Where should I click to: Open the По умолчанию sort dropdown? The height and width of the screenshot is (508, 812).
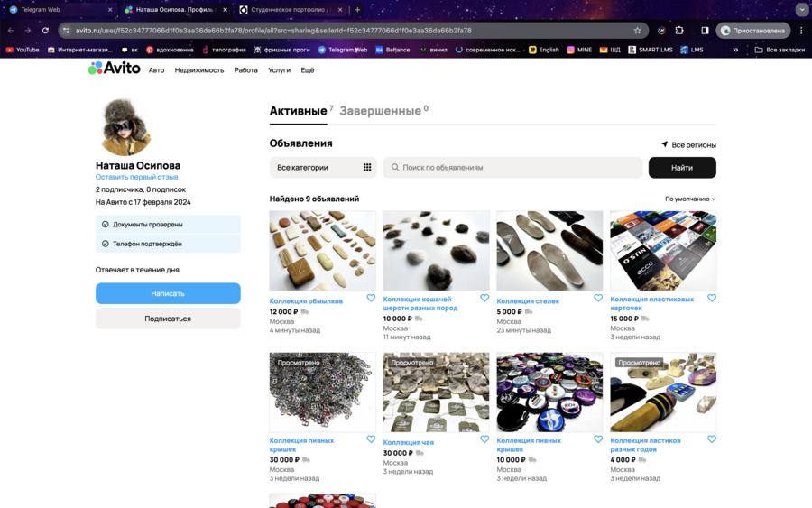click(690, 199)
